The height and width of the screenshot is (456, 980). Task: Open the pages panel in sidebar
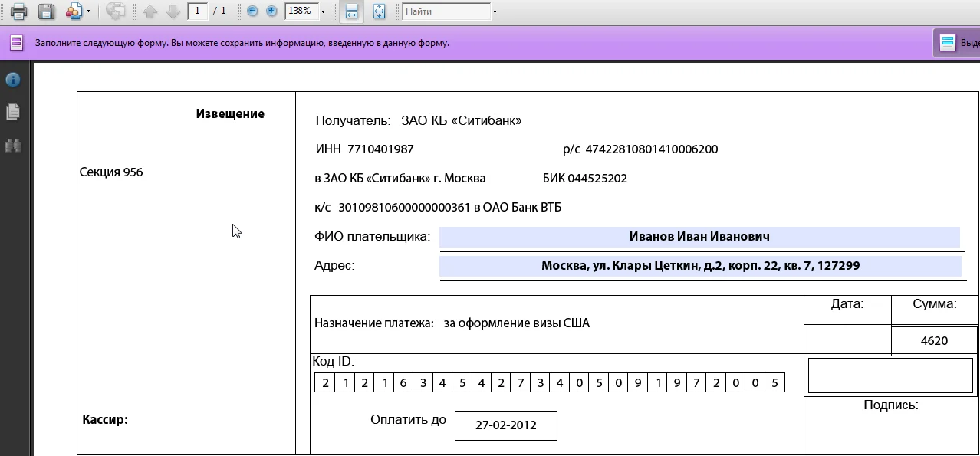(13, 112)
